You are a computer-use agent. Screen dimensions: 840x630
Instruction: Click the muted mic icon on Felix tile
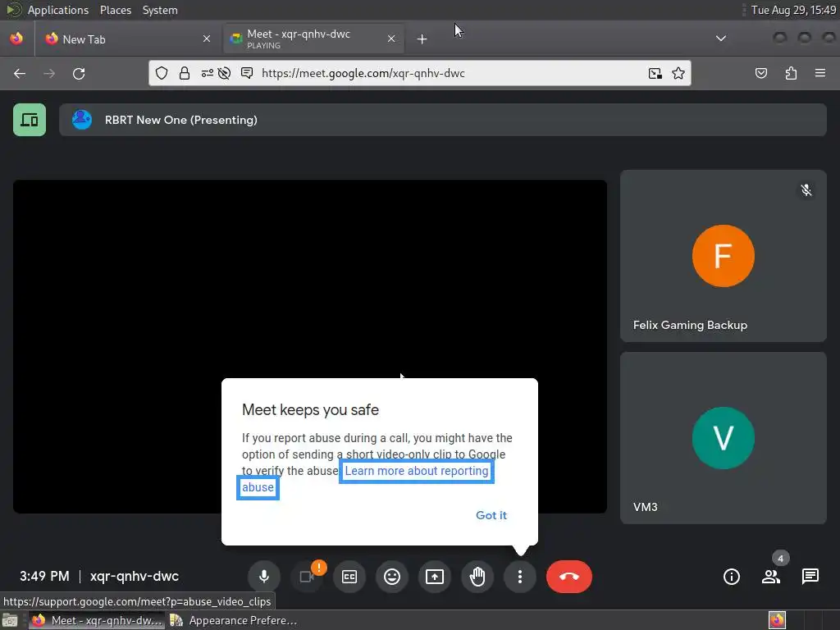coord(806,190)
